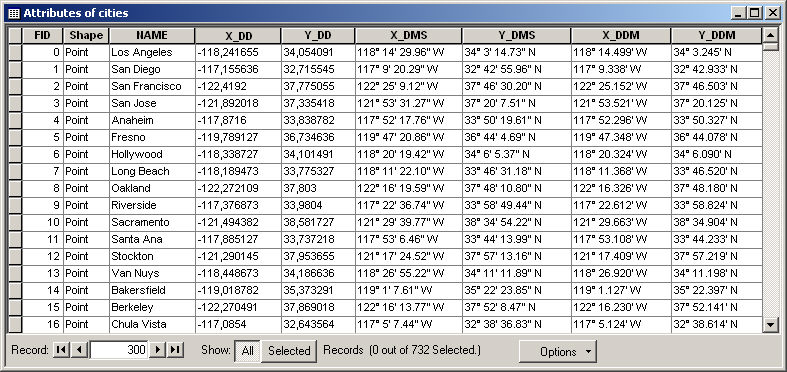Screen dimensions: 787x372
Task: Jump to last record navigation button
Action: 175,350
